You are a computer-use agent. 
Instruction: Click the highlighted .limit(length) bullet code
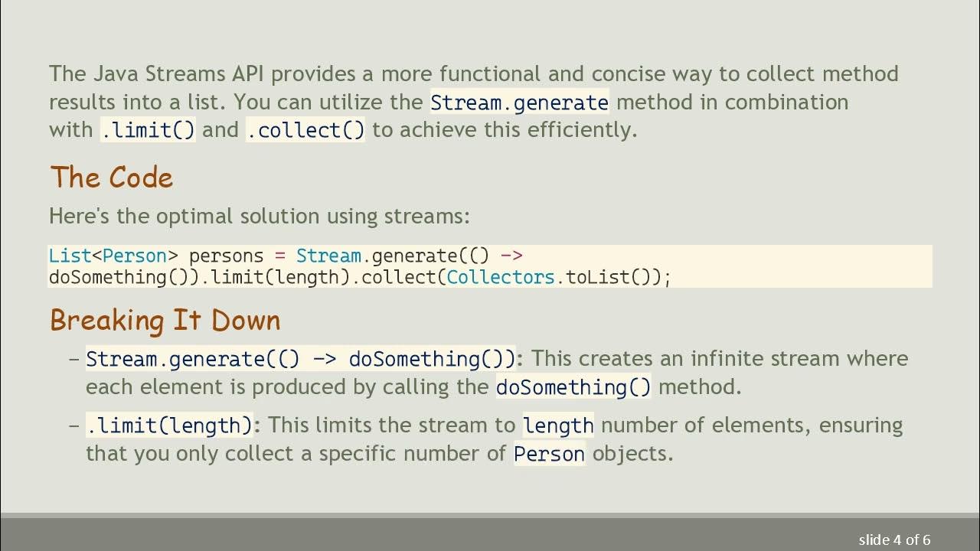click(x=169, y=425)
